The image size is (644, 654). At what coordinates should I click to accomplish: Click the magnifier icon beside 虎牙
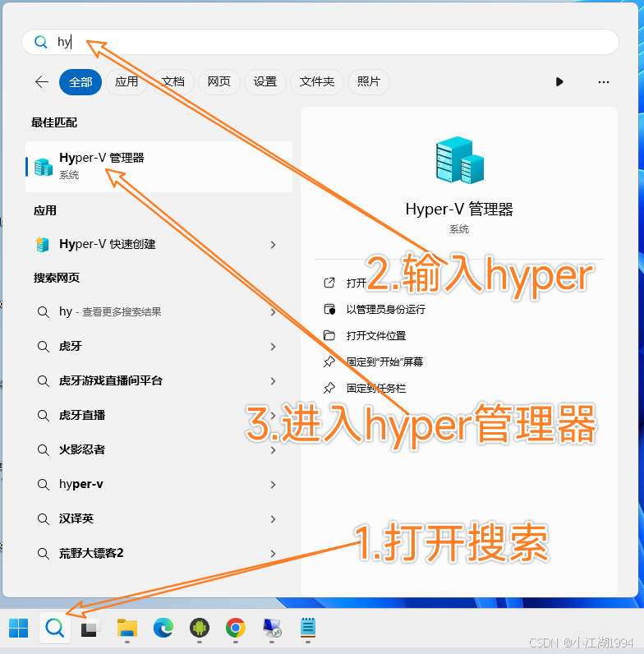coord(44,346)
